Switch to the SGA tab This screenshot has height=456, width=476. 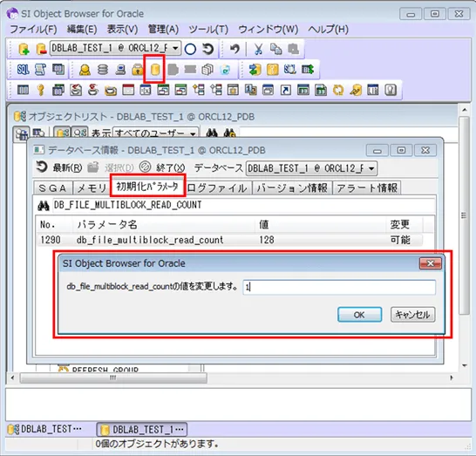pos(53,188)
